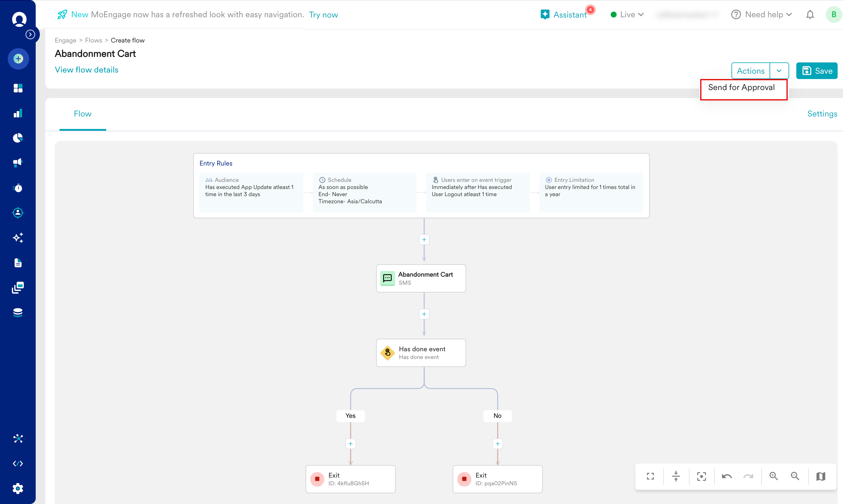Click the Try now link
Viewport: 843px width, 504px height.
(323, 15)
